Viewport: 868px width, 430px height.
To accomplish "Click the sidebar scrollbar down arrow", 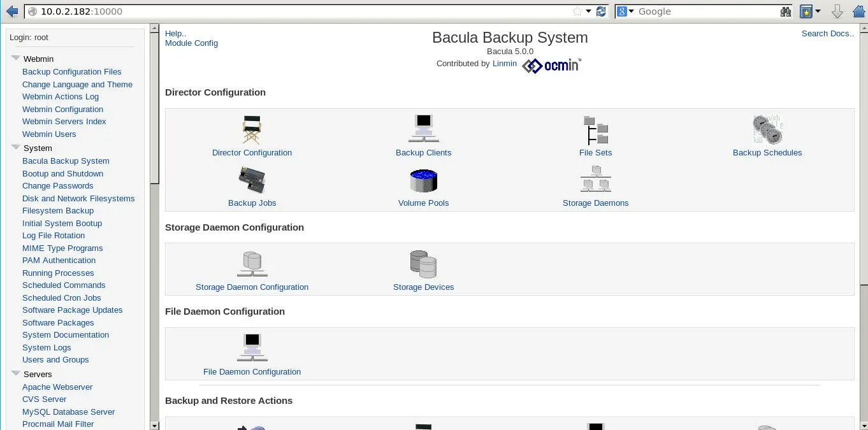I will tap(155, 425).
